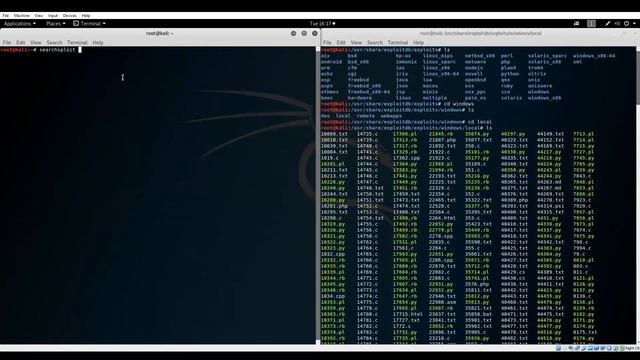Click the file 17362.cpp in listing
The height and width of the screenshot is (360, 640).
pyautogui.click(x=407, y=158)
